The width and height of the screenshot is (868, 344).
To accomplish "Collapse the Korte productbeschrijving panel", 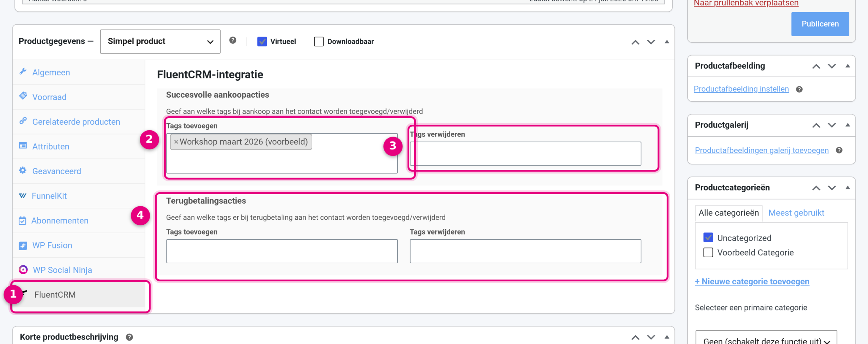I will (667, 337).
